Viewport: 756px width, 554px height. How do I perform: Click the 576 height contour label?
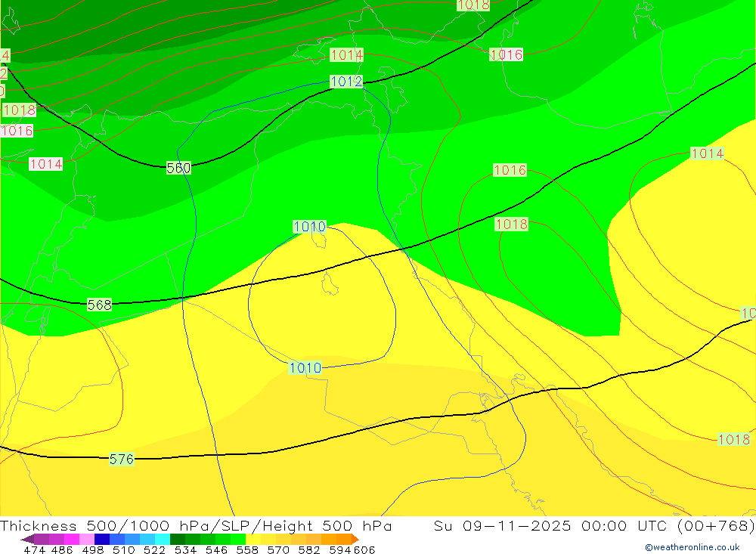click(x=122, y=459)
